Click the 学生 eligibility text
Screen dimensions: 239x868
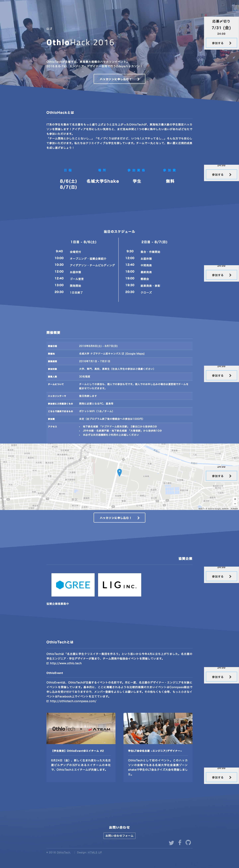pyautogui.click(x=137, y=181)
